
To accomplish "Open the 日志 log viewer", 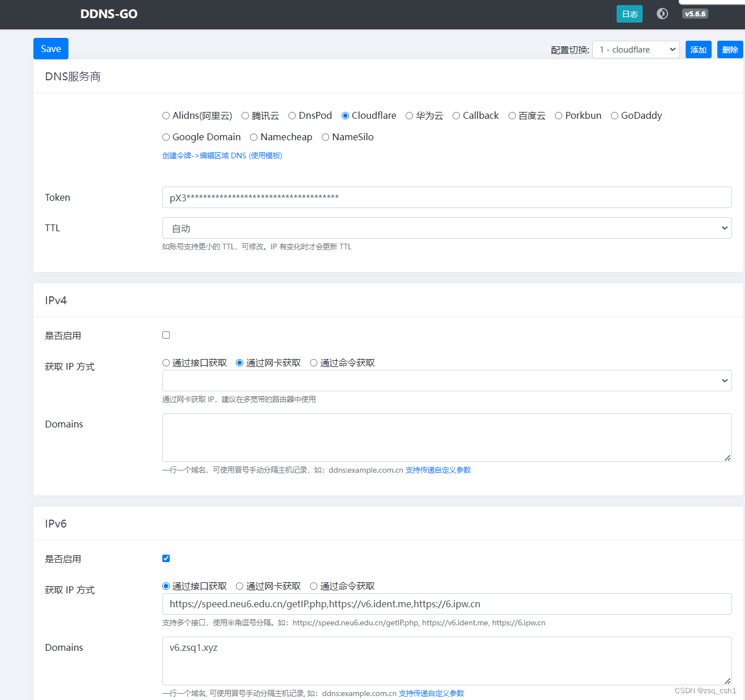I will click(x=629, y=13).
